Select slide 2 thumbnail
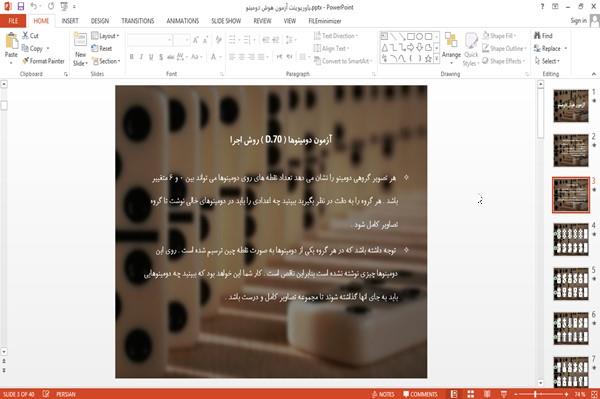Image resolution: width=600 pixels, height=399 pixels. 571,150
